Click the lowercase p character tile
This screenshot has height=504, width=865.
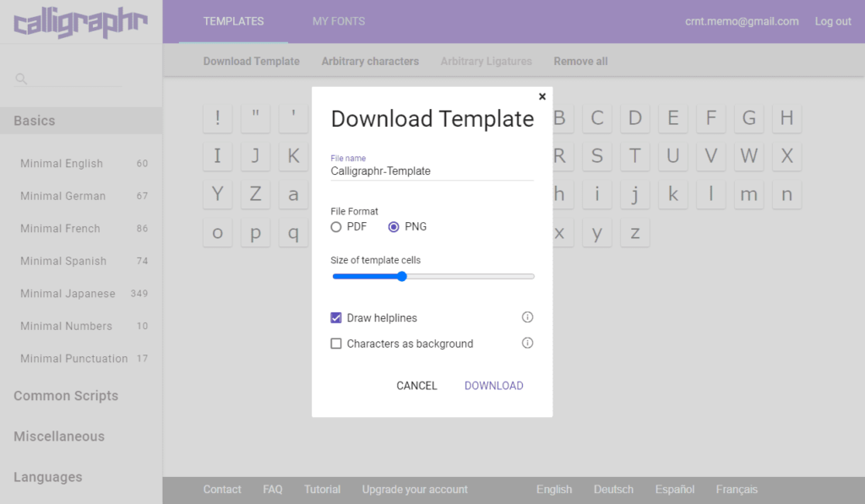click(x=255, y=233)
